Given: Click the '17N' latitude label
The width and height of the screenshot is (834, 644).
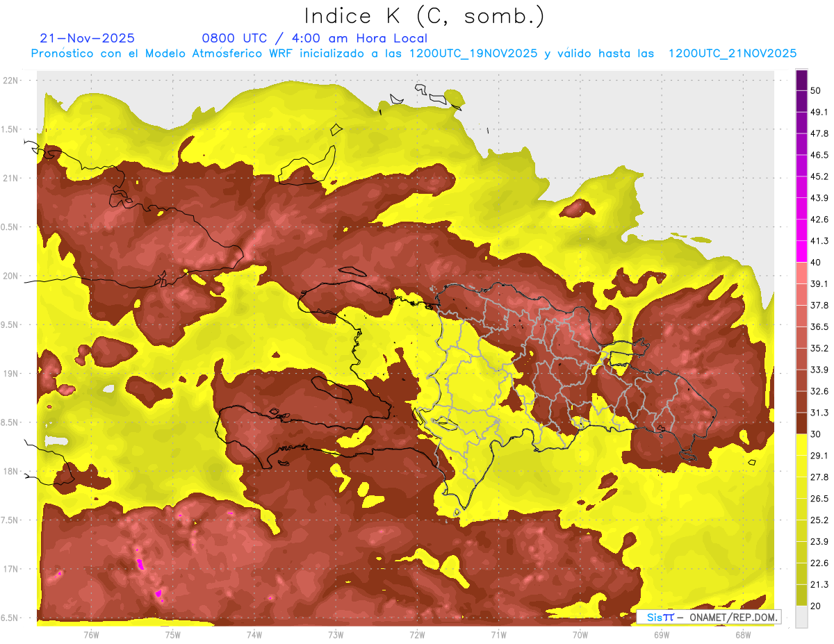Looking at the screenshot, I should pyautogui.click(x=12, y=569).
